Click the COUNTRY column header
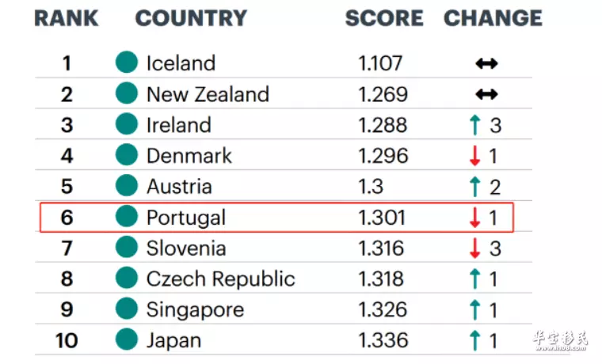 point(191,18)
